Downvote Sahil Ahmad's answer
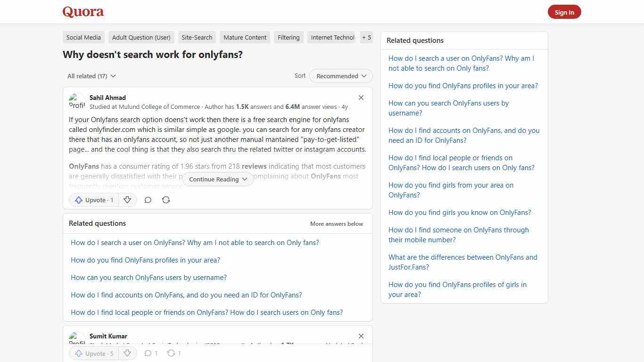 (x=127, y=200)
